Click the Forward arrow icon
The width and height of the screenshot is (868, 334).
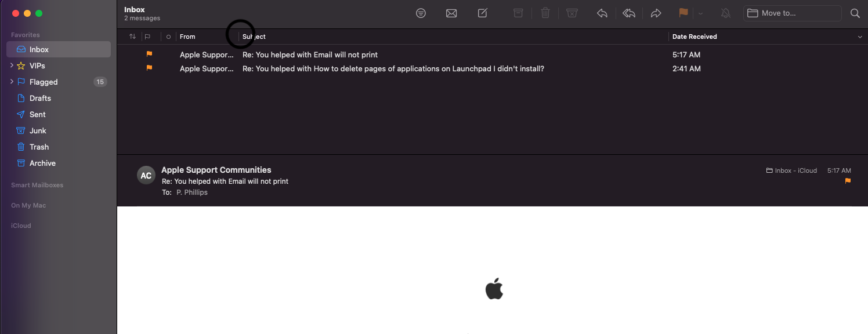[656, 13]
